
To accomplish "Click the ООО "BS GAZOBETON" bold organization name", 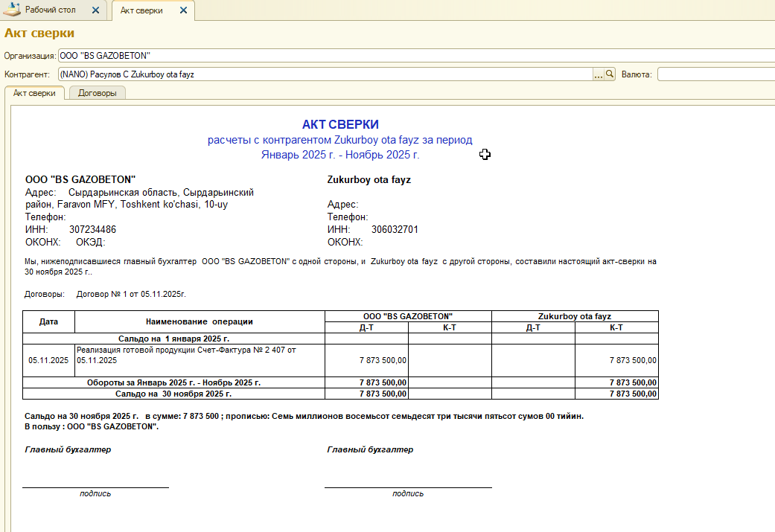I will (x=80, y=179).
